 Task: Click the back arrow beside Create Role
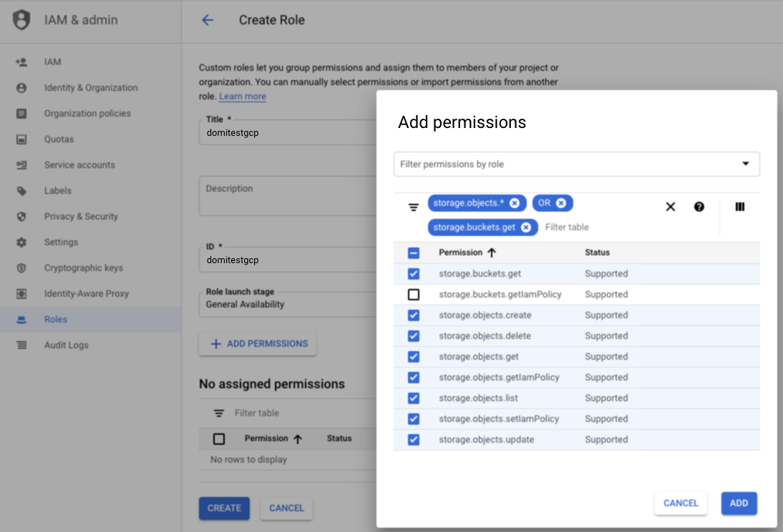point(208,20)
